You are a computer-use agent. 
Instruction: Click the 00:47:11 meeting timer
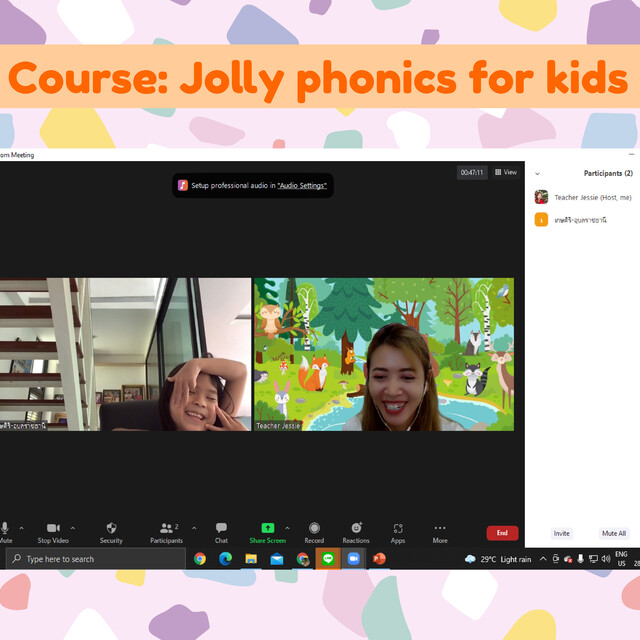pos(472,173)
